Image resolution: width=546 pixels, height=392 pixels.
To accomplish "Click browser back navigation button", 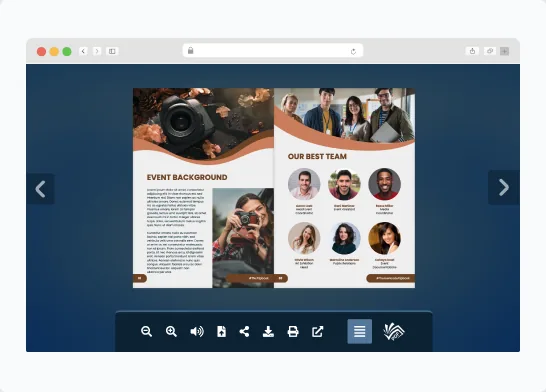I will [x=83, y=51].
